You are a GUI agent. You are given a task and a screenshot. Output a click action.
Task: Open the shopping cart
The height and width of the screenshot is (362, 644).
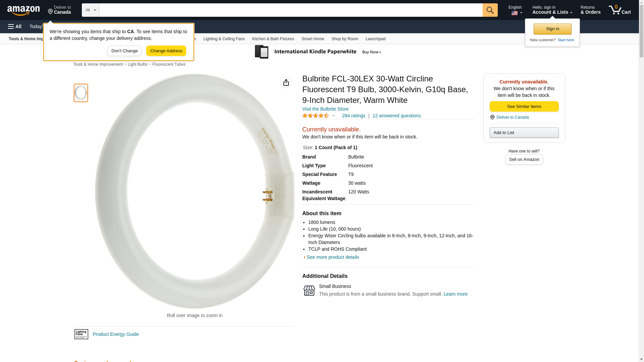(620, 10)
